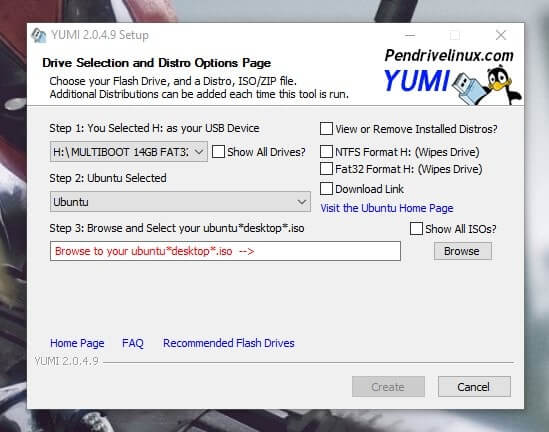
Task: Enable Show All Drives checkbox
Action: tap(218, 152)
